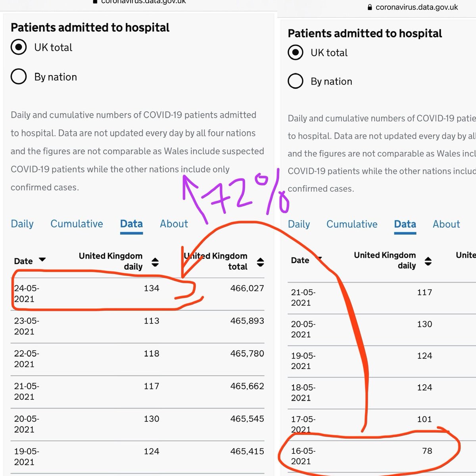Switch to Cumulative tab in left panel

77,224
